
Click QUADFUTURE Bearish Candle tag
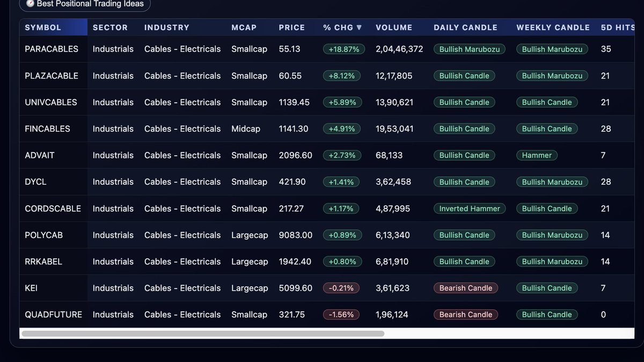click(x=466, y=315)
